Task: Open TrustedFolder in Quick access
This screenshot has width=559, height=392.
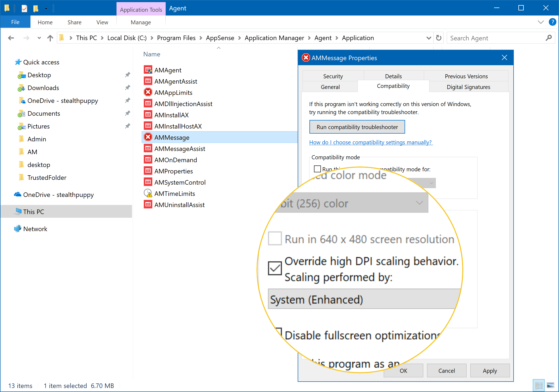Action: pos(47,177)
